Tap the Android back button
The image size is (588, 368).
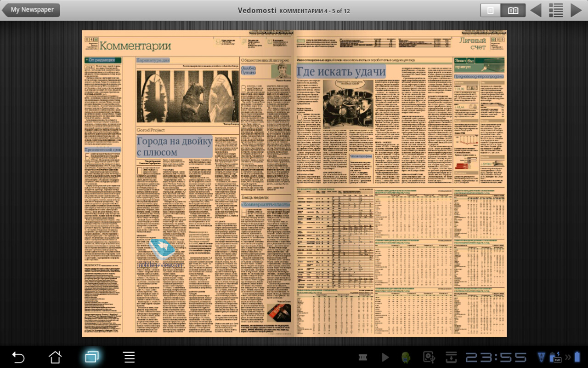click(18, 357)
